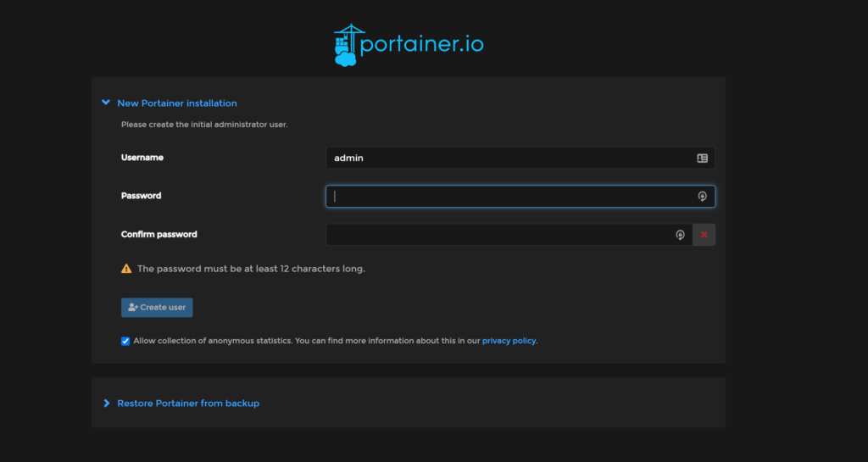Image resolution: width=868 pixels, height=462 pixels.
Task: Click the Confirm password label
Action: point(159,235)
